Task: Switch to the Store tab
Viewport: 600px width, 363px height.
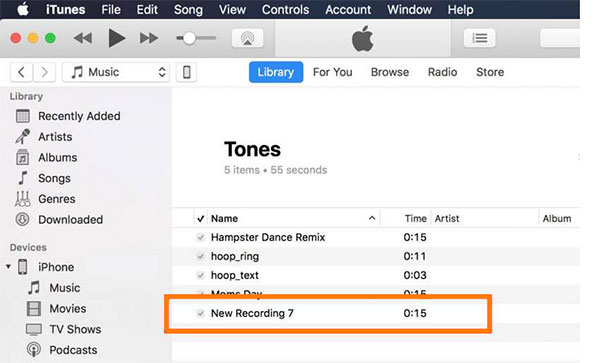Action: pos(490,72)
